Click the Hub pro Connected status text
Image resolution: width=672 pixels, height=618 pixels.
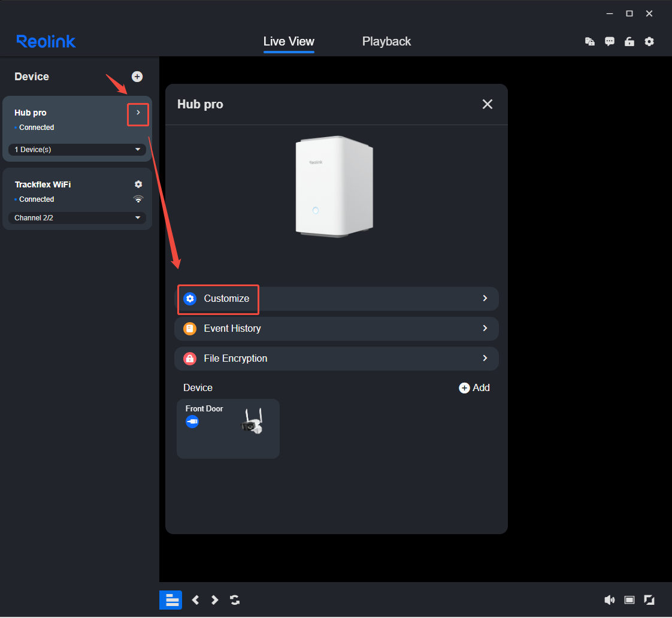click(37, 128)
